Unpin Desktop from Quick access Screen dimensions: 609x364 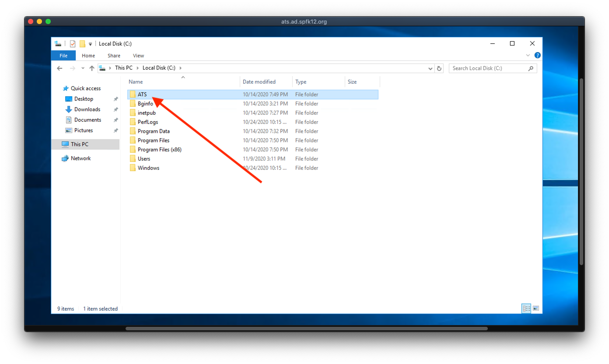(x=116, y=99)
